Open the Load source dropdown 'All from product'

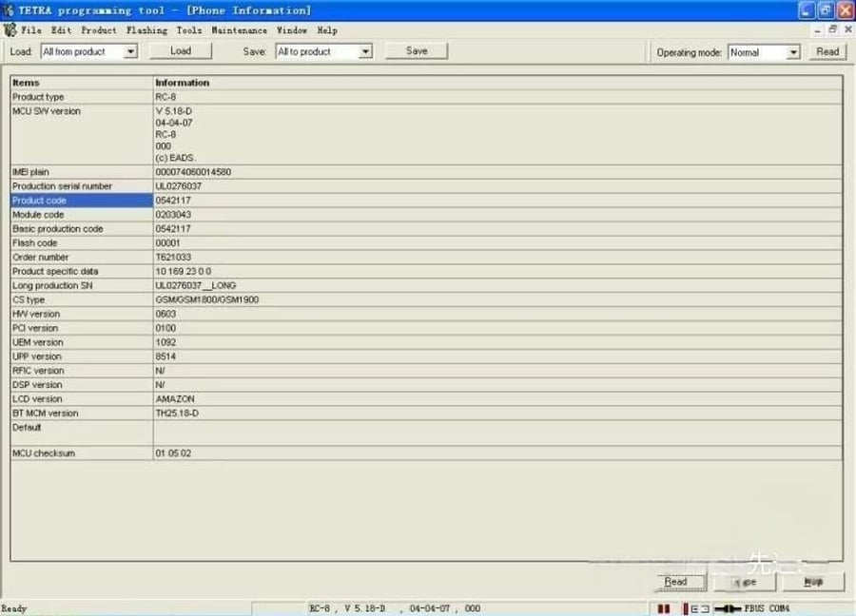click(88, 52)
